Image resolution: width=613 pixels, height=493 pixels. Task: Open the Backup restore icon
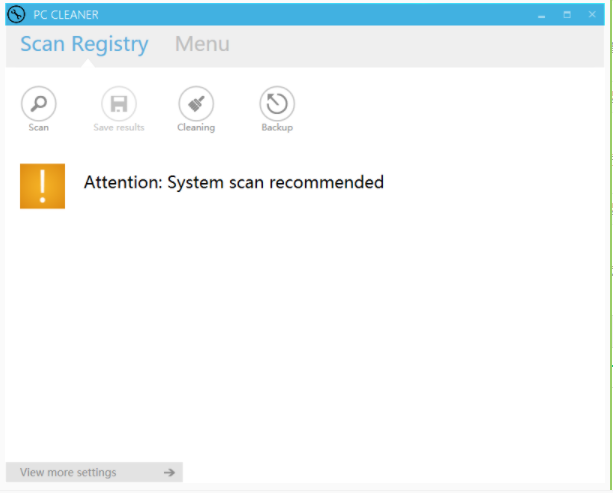click(x=277, y=104)
